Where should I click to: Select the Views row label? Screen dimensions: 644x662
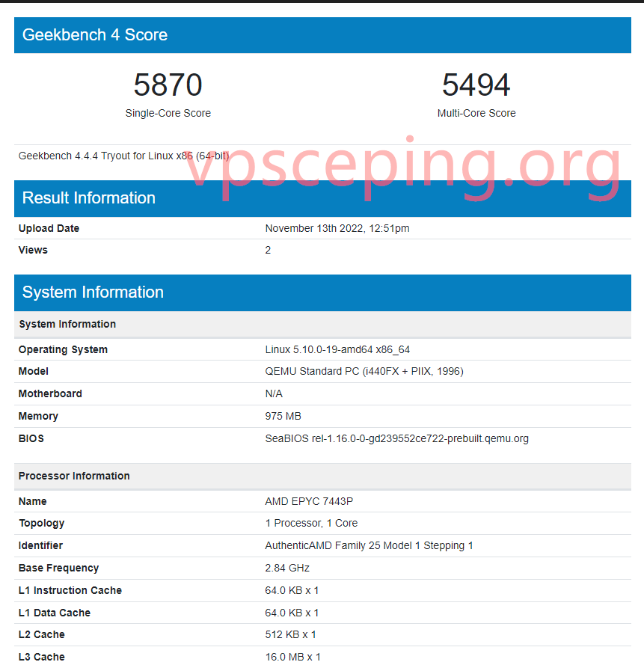coord(33,250)
